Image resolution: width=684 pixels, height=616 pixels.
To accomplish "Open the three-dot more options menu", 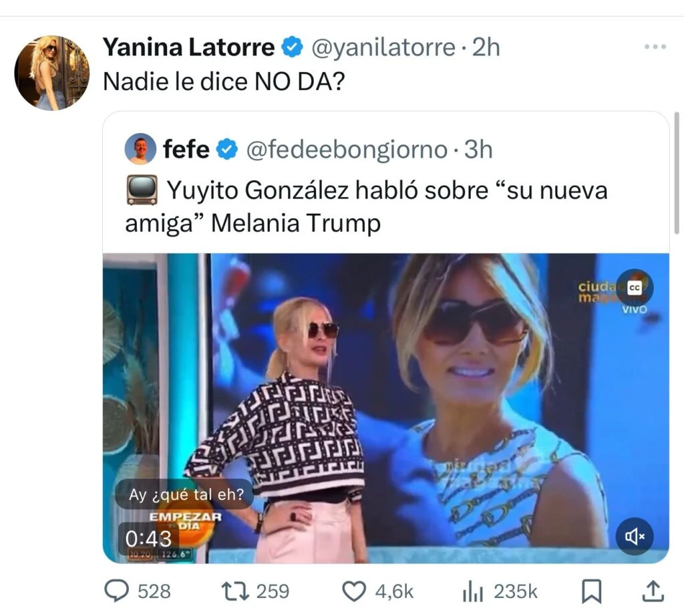I will [655, 47].
